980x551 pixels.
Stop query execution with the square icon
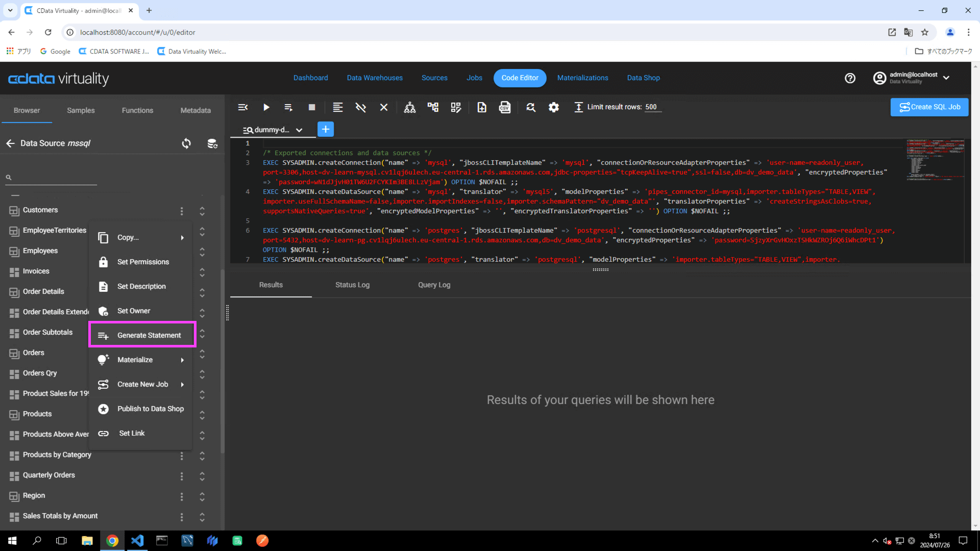tap(312, 107)
